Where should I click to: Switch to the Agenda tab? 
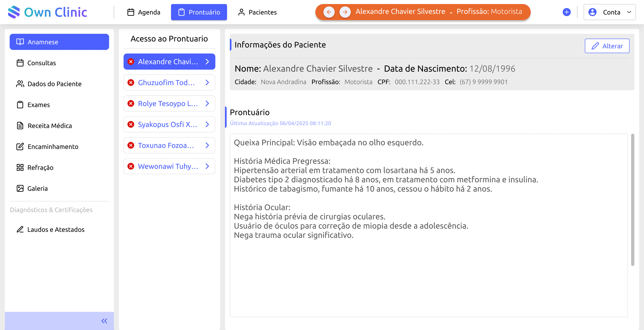click(144, 12)
